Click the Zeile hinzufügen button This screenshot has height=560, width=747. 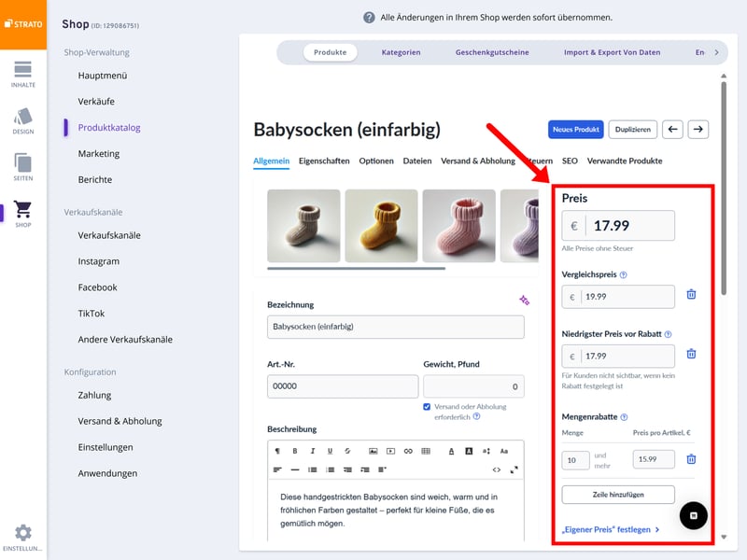618,495
